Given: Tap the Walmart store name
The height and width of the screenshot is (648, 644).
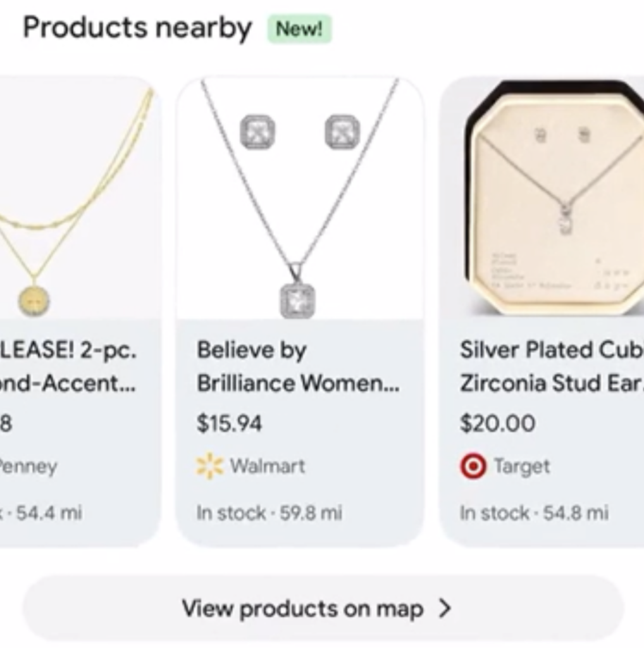Looking at the screenshot, I should (x=267, y=466).
